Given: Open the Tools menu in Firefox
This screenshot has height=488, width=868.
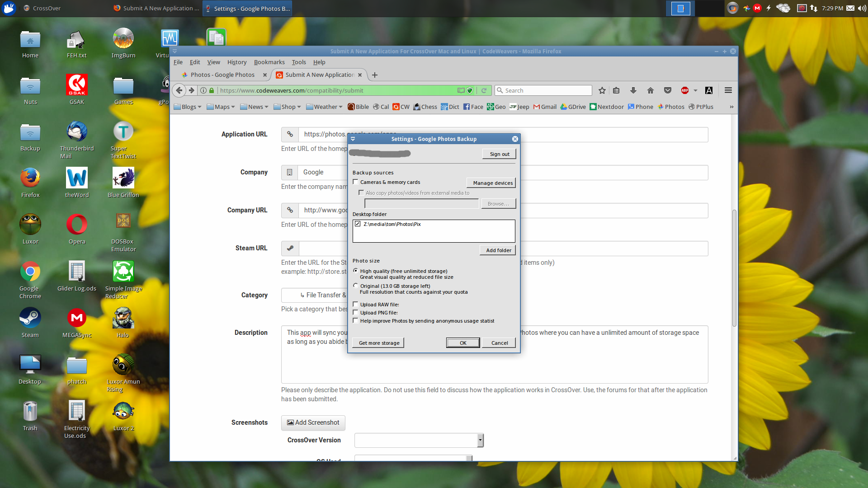Looking at the screenshot, I should click(x=299, y=62).
